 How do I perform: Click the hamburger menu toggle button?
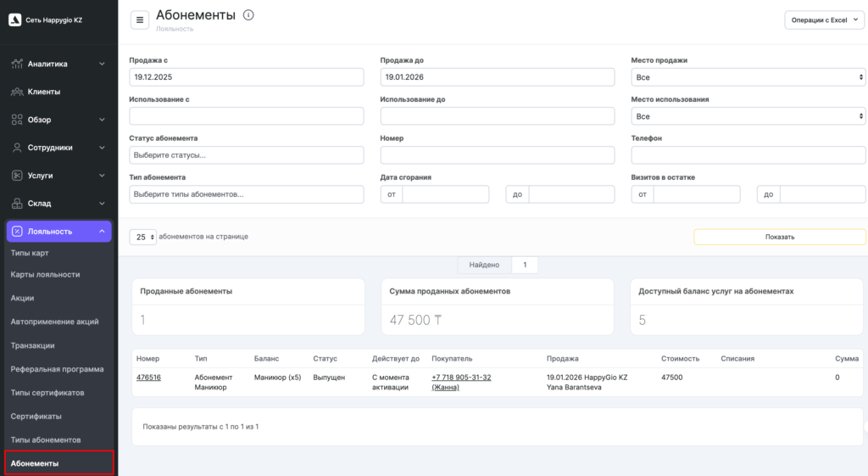click(140, 20)
